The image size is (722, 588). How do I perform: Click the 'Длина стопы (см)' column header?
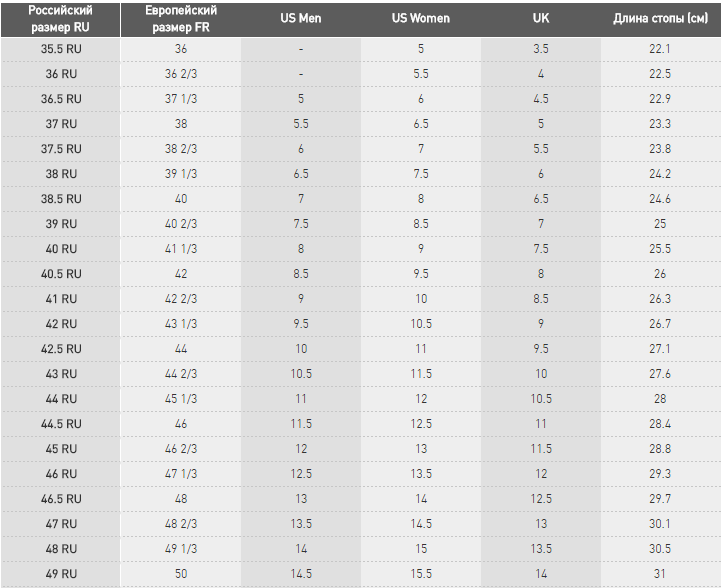click(x=660, y=19)
